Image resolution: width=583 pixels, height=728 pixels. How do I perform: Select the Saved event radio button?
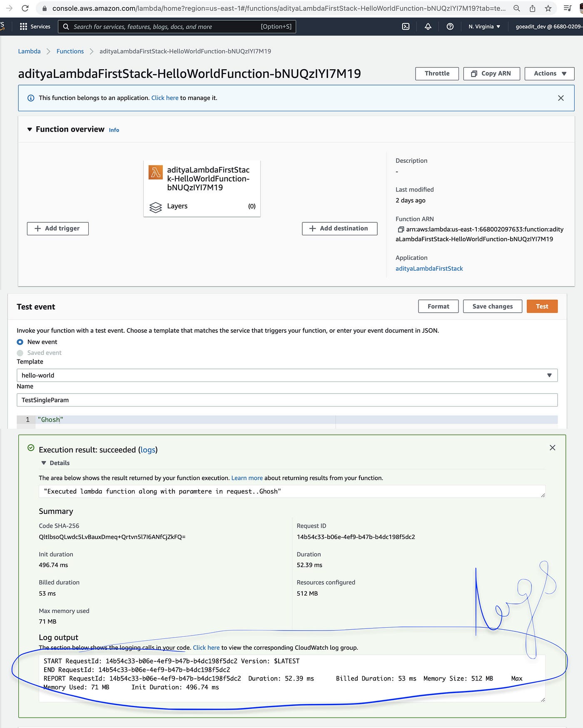(20, 353)
